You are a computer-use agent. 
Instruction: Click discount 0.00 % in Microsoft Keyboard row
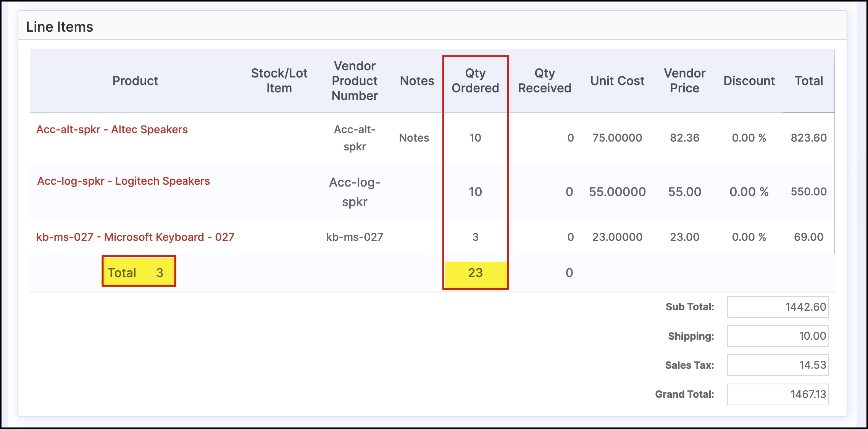click(x=749, y=237)
